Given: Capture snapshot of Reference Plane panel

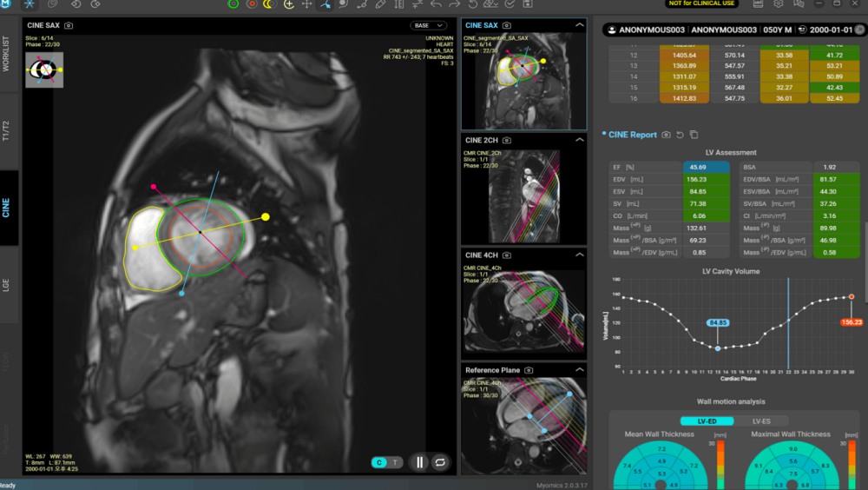Looking at the screenshot, I should pos(529,370).
